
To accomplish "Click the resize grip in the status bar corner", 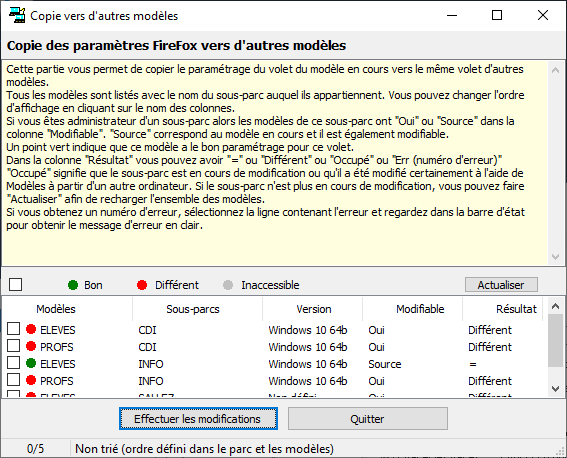I will [x=561, y=452].
